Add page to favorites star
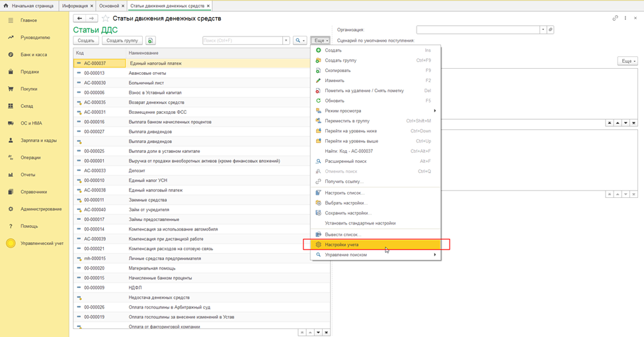Screen dimensions: 644x337 click(106, 19)
